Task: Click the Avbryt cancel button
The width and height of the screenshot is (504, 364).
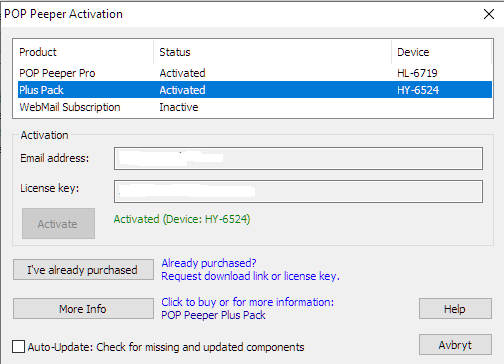Action: point(455,345)
